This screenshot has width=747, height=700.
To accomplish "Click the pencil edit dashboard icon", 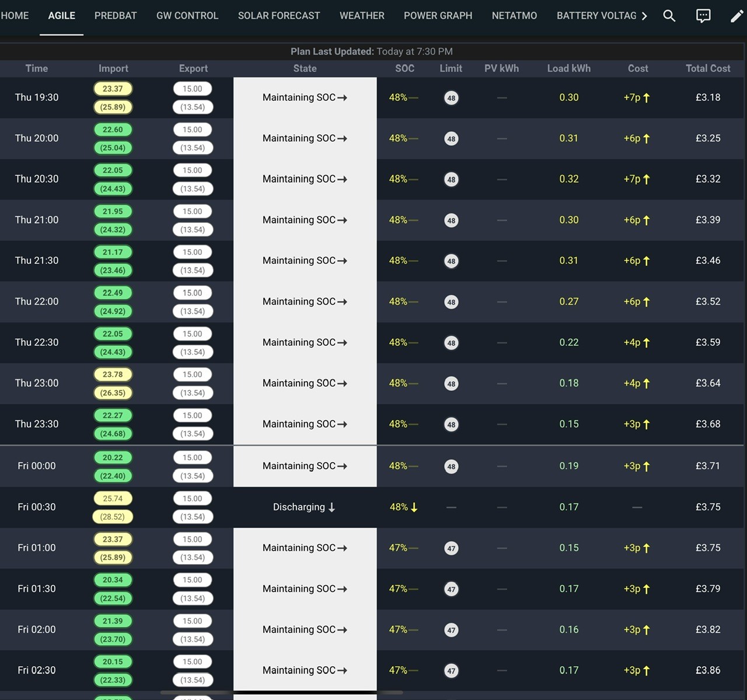I will click(x=737, y=16).
